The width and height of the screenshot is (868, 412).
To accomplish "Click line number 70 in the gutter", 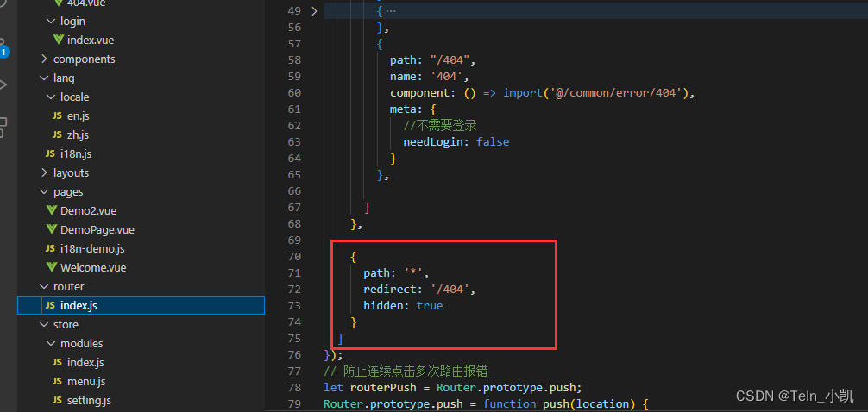I will click(294, 256).
